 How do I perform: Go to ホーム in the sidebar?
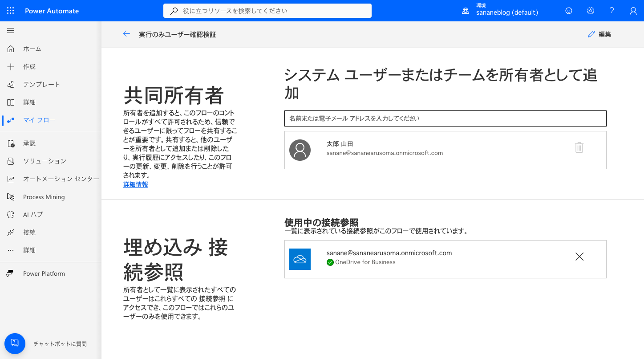tap(32, 49)
